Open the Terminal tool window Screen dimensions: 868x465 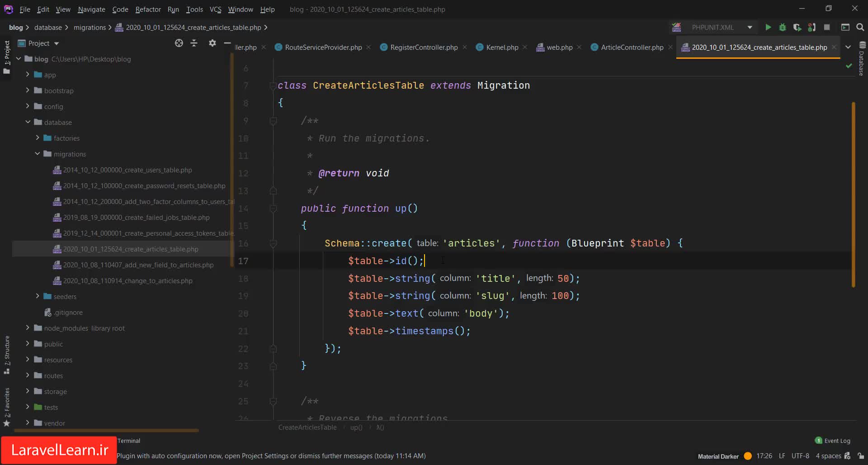(129, 441)
